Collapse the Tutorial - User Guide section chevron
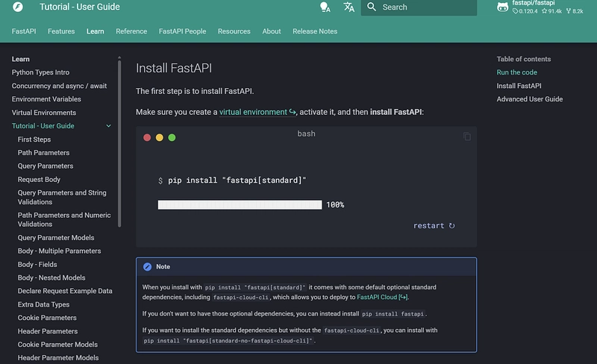 click(109, 126)
